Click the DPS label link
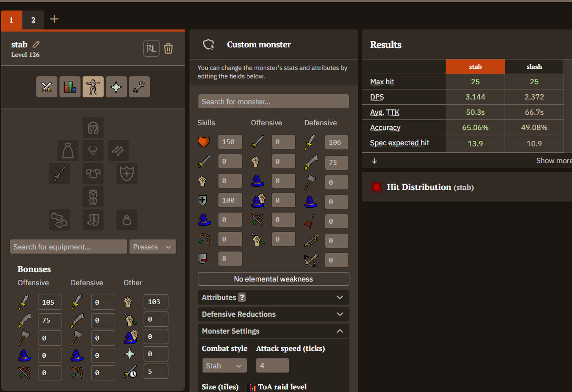 [x=377, y=97]
